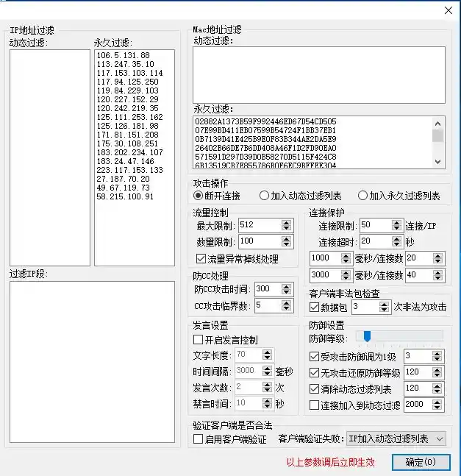Select IP 117.153.103.114 in the list
The width and height of the screenshot is (461, 476).
click(130, 73)
